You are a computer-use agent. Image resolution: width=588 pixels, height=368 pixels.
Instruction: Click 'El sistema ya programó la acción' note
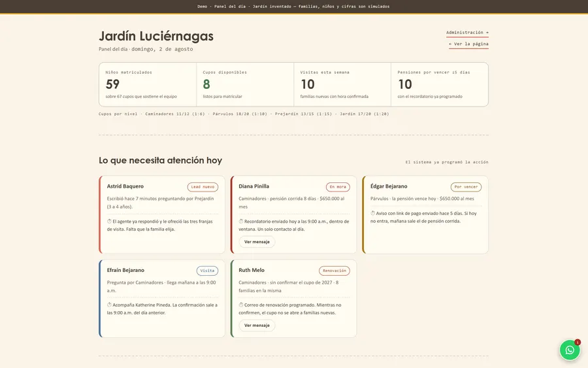pyautogui.click(x=447, y=162)
